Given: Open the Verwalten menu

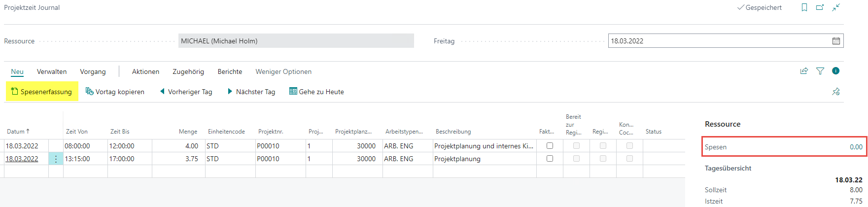Looking at the screenshot, I should (x=52, y=71).
